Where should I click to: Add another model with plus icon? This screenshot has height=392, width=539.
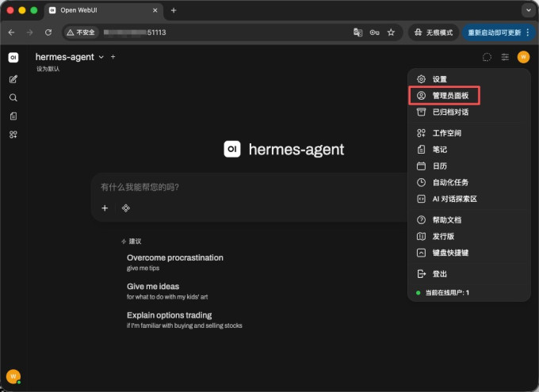pos(113,57)
